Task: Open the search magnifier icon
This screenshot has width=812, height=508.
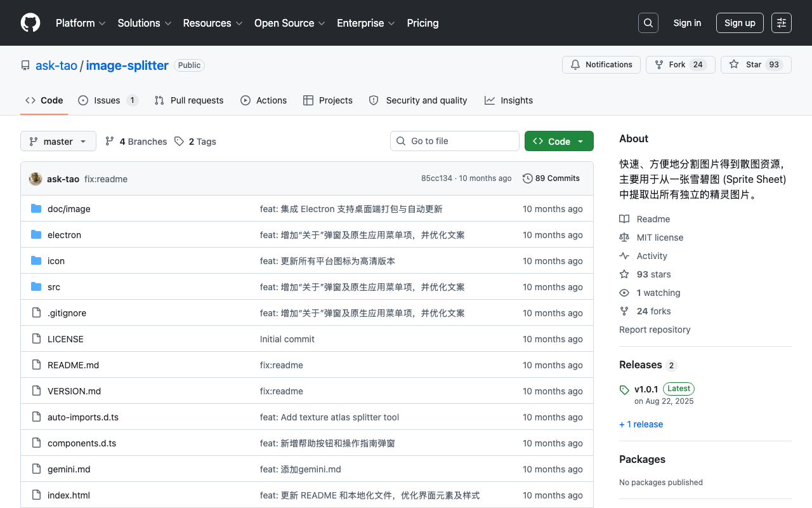Action: (x=648, y=23)
